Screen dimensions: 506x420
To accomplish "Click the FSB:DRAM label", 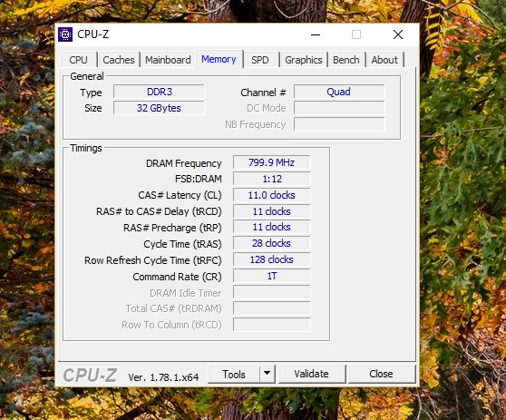I will click(199, 179).
